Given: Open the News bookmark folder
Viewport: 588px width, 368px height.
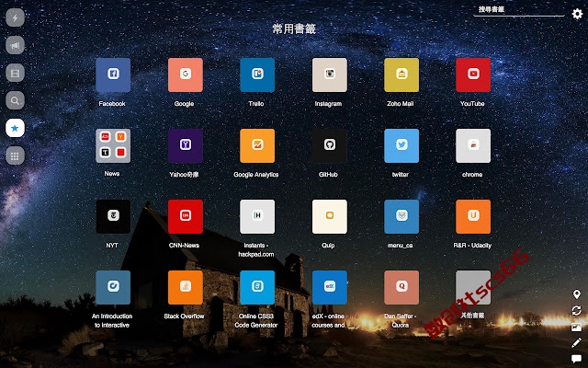Looking at the screenshot, I should click(x=113, y=145).
